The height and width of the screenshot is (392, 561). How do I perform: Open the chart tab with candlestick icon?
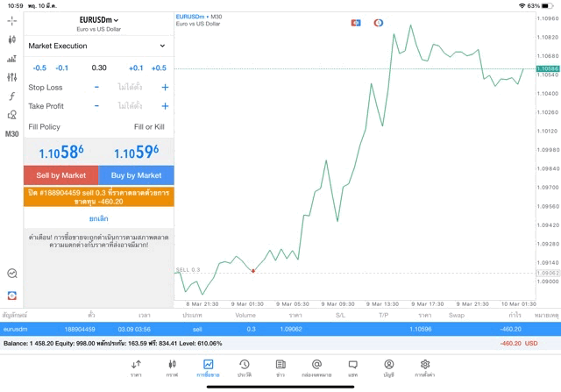pyautogui.click(x=172, y=368)
